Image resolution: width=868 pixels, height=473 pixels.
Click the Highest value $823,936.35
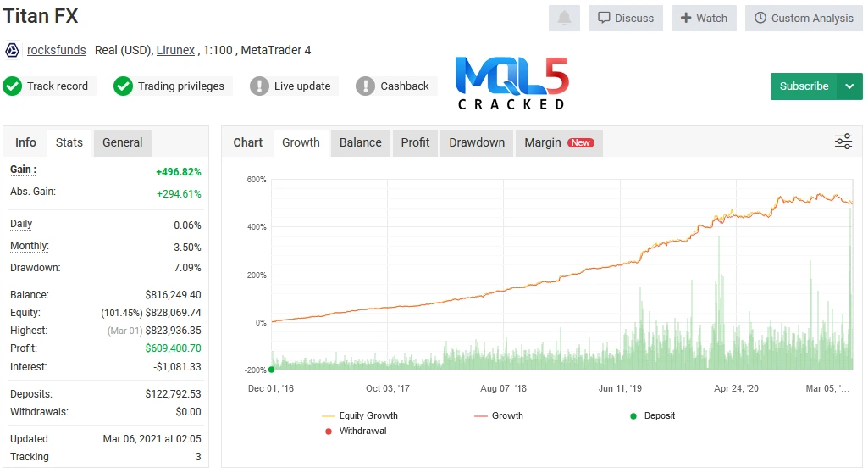[174, 331]
